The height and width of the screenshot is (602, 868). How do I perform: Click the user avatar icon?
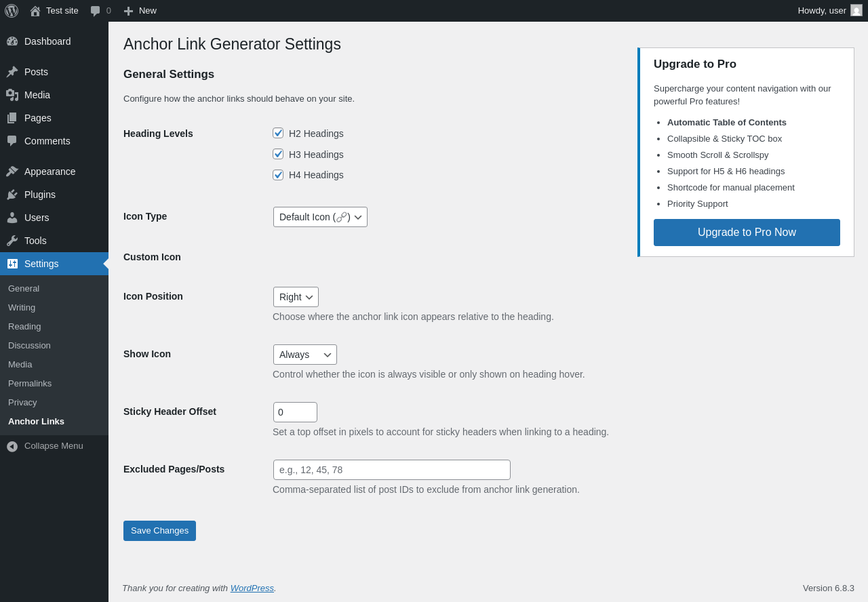click(856, 10)
